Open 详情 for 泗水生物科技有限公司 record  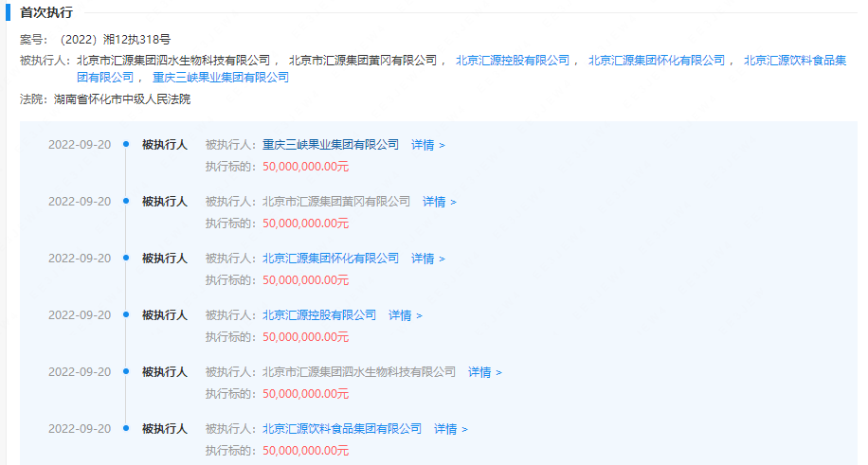click(484, 372)
